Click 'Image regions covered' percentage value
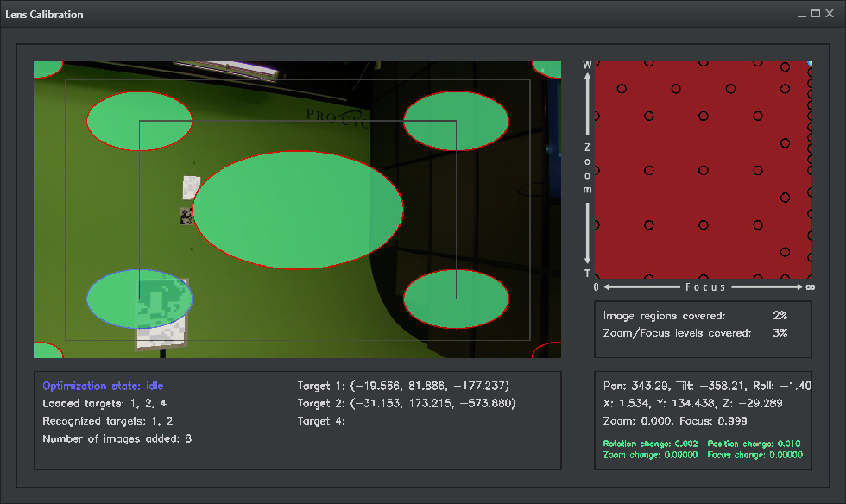 click(780, 316)
